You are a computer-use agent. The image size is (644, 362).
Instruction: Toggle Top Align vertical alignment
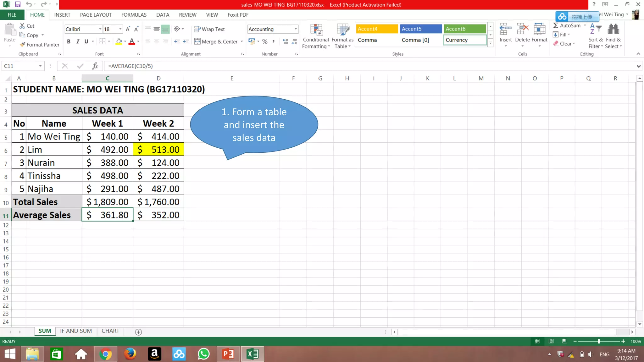pyautogui.click(x=148, y=29)
